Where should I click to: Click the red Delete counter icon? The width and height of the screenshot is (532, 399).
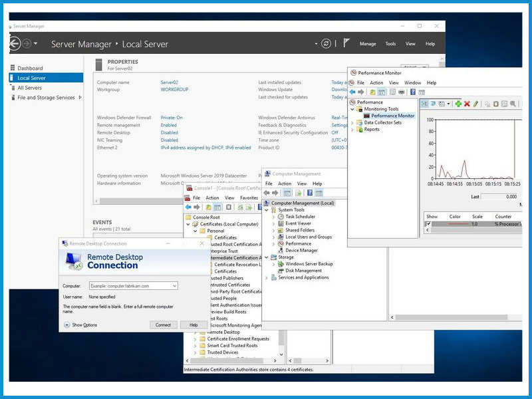[467, 104]
